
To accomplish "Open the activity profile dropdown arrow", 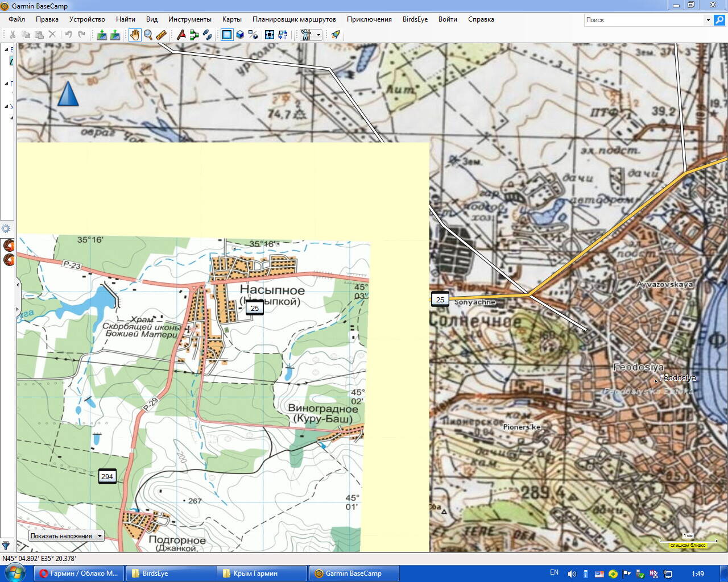I will click(318, 35).
